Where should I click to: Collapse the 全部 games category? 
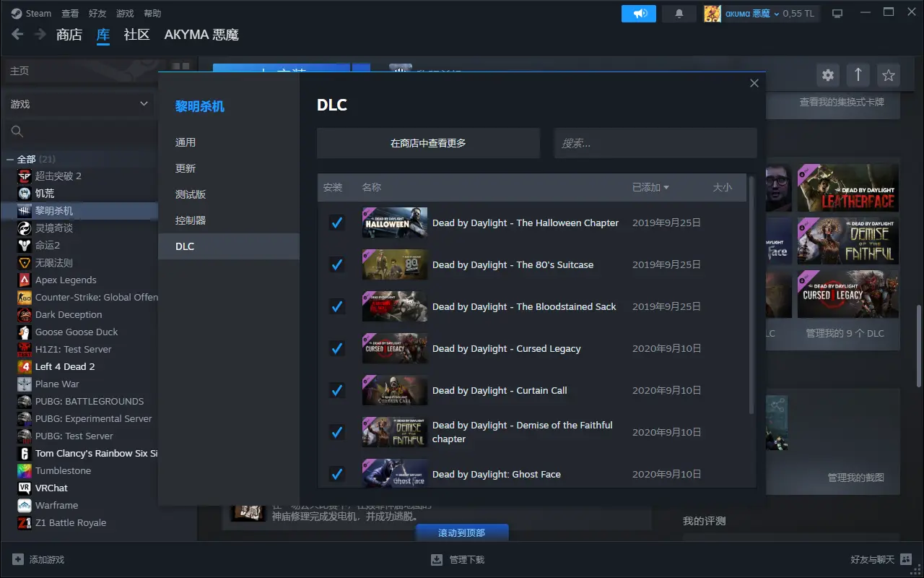pos(10,159)
